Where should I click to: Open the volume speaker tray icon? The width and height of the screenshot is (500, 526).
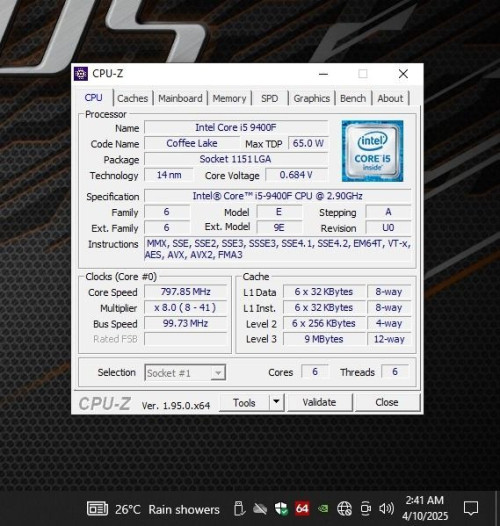coord(387,509)
